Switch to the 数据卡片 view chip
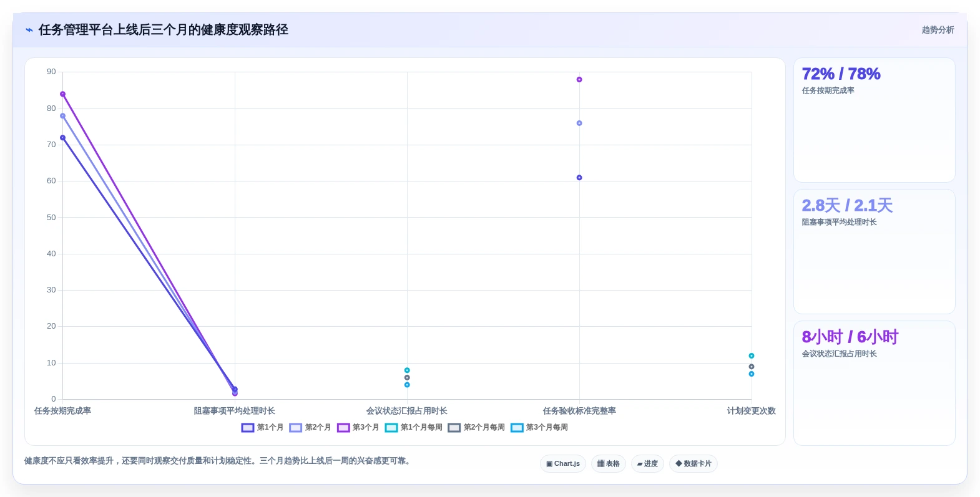The image size is (980, 497). click(693, 463)
